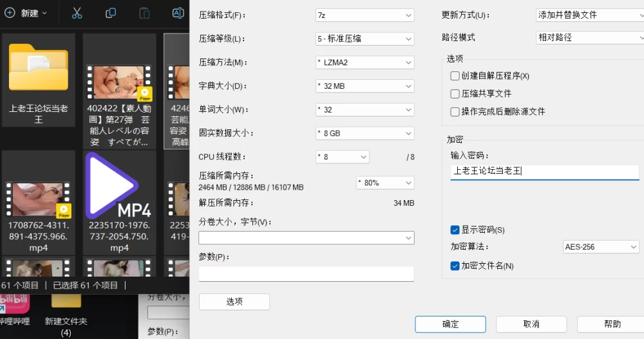
Task: Click the 1708762-4311.891-4375.966.mp4 file name
Action: [39, 236]
